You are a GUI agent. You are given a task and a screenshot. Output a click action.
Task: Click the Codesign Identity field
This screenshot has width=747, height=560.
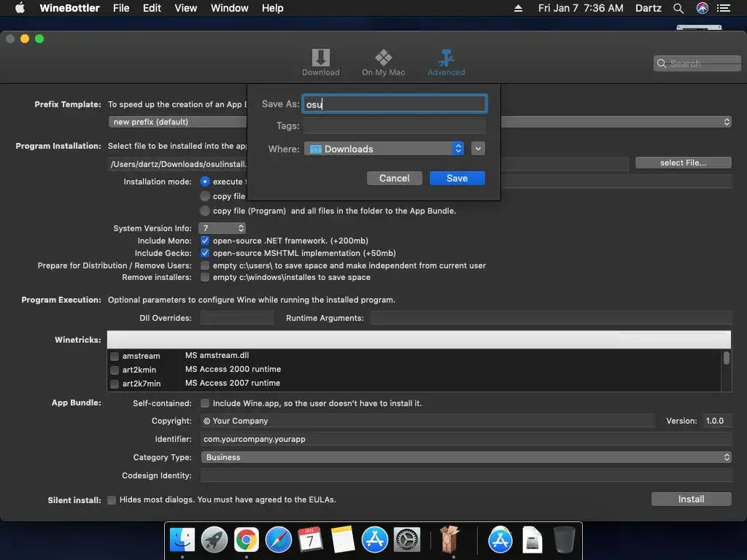point(466,475)
